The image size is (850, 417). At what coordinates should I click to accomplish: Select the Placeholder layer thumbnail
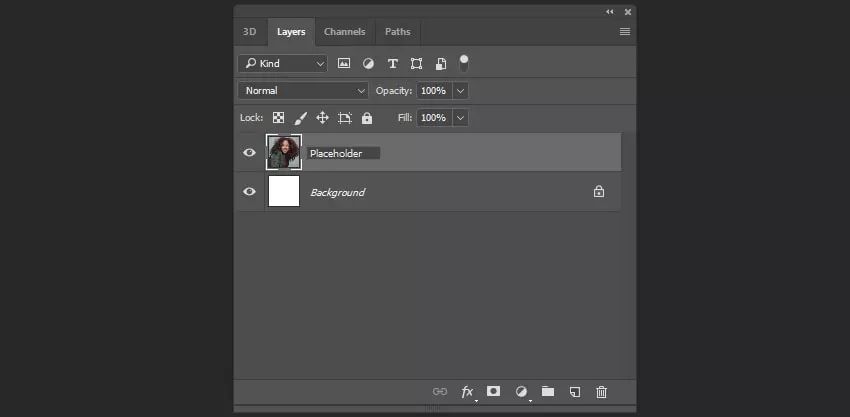pos(284,152)
